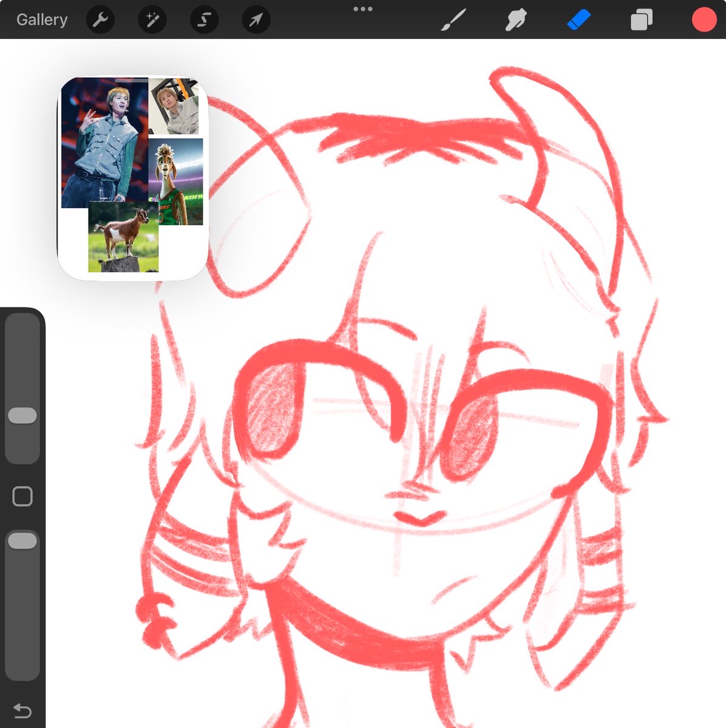Tap the three-dot top menu handle

tap(363, 9)
